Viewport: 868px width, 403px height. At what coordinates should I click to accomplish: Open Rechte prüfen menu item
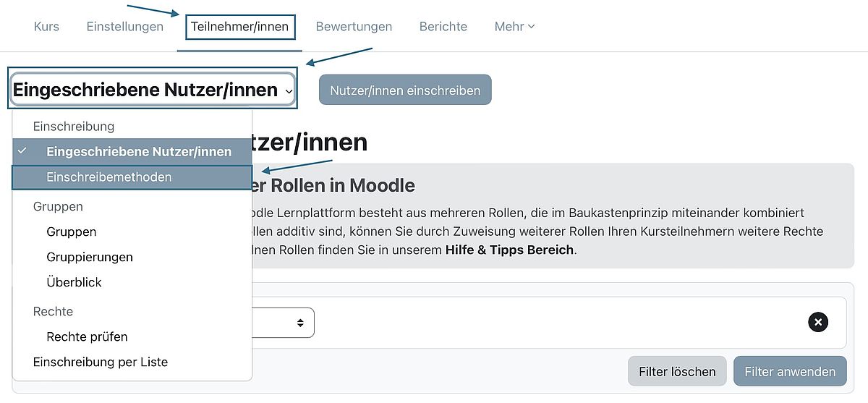[x=87, y=337]
